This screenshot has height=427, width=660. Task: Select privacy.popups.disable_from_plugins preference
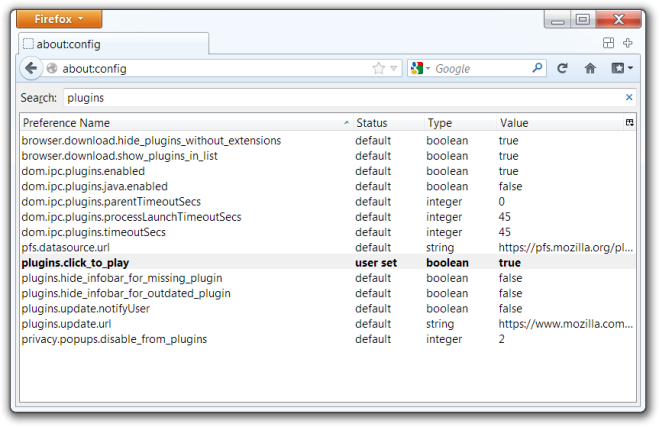click(x=327, y=339)
